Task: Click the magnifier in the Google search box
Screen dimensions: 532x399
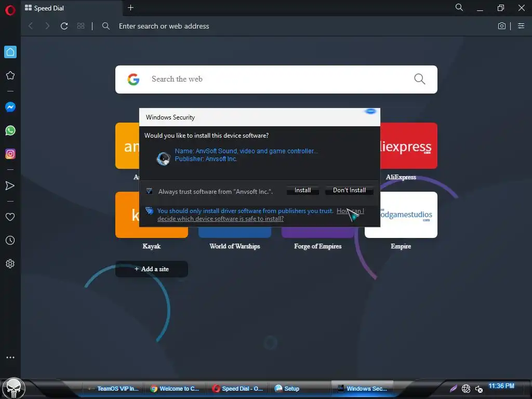Action: coord(420,79)
